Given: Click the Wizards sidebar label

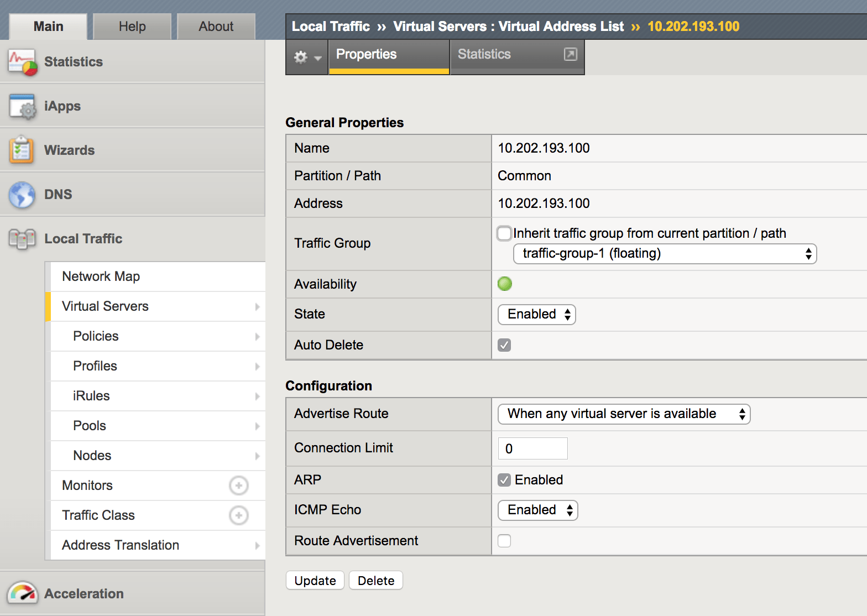Looking at the screenshot, I should (70, 150).
